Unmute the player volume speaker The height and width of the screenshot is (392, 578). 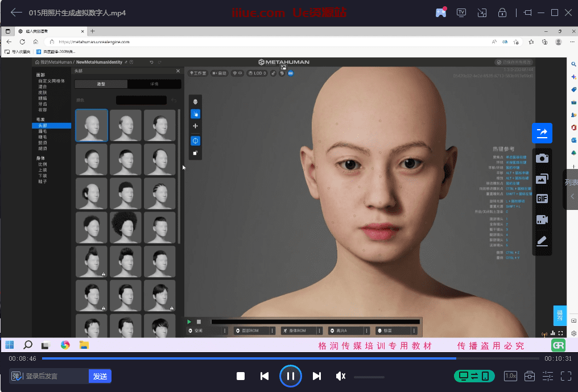point(341,376)
